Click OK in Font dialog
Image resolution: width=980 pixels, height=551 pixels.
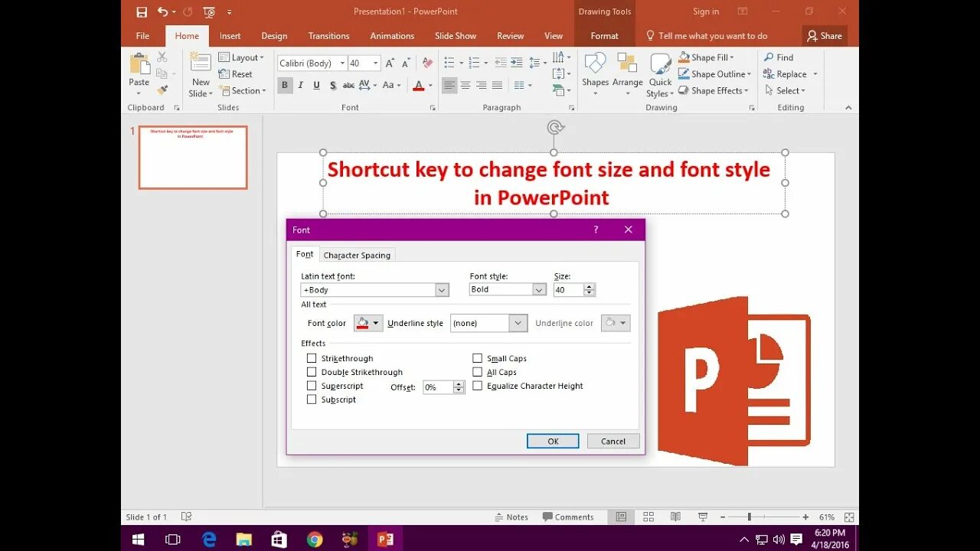[x=553, y=441]
